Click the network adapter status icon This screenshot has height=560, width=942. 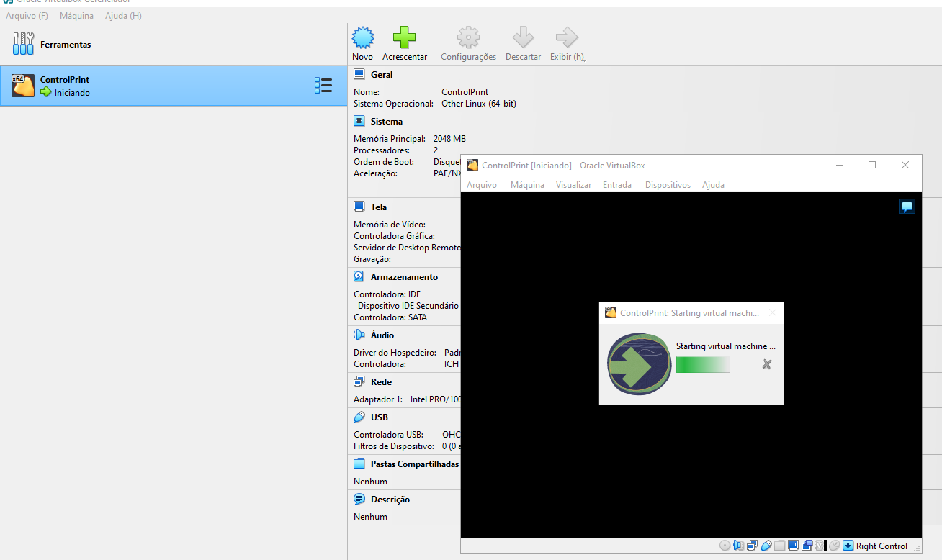[752, 546]
